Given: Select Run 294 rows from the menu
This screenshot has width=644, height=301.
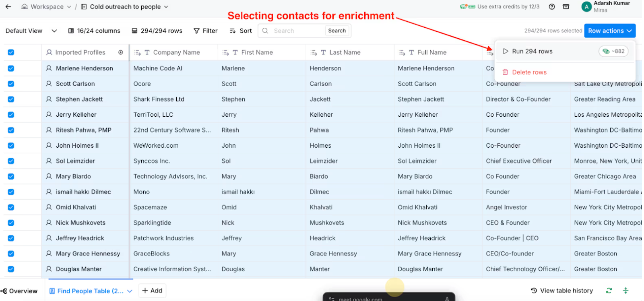Looking at the screenshot, I should click(x=531, y=51).
